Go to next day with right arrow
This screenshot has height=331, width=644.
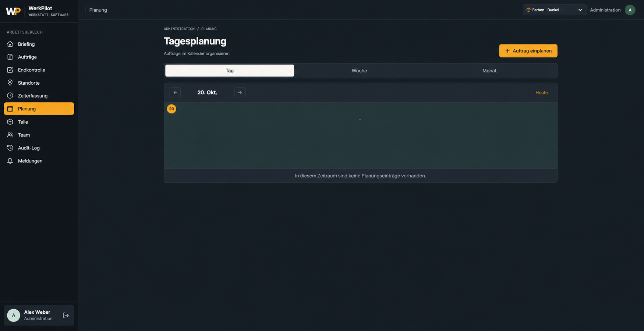pos(240,93)
